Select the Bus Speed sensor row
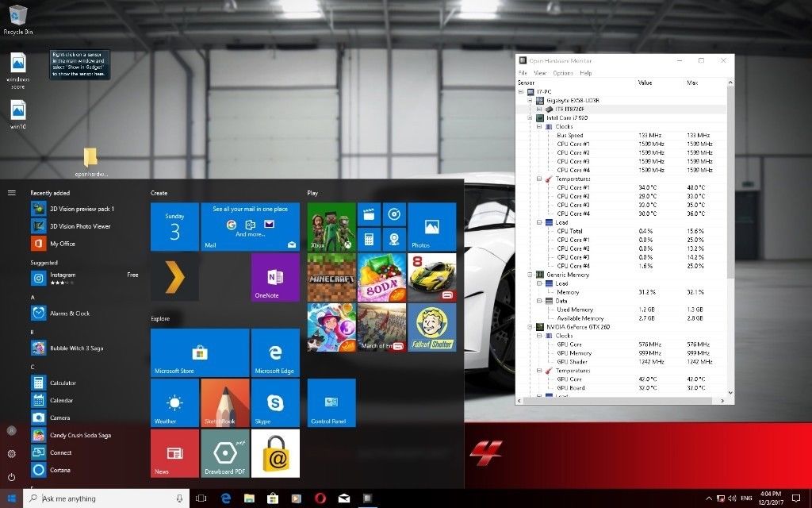This screenshot has height=508, width=812. click(622, 135)
